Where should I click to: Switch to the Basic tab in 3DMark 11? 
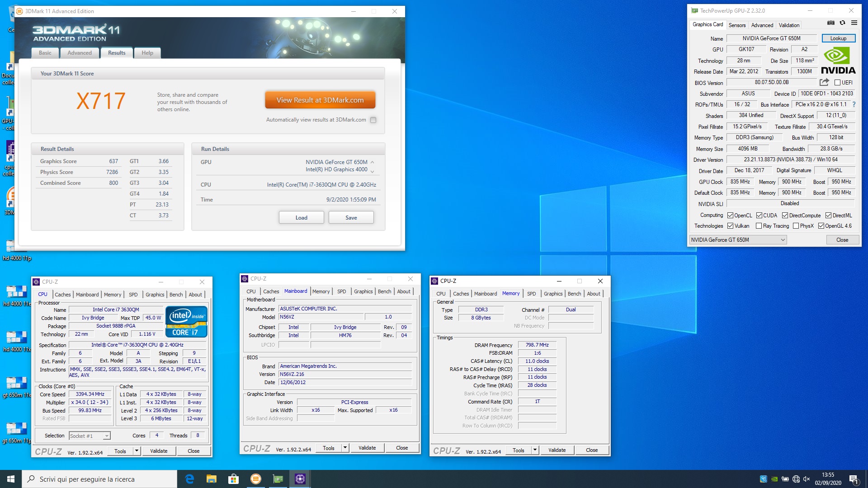click(x=45, y=53)
